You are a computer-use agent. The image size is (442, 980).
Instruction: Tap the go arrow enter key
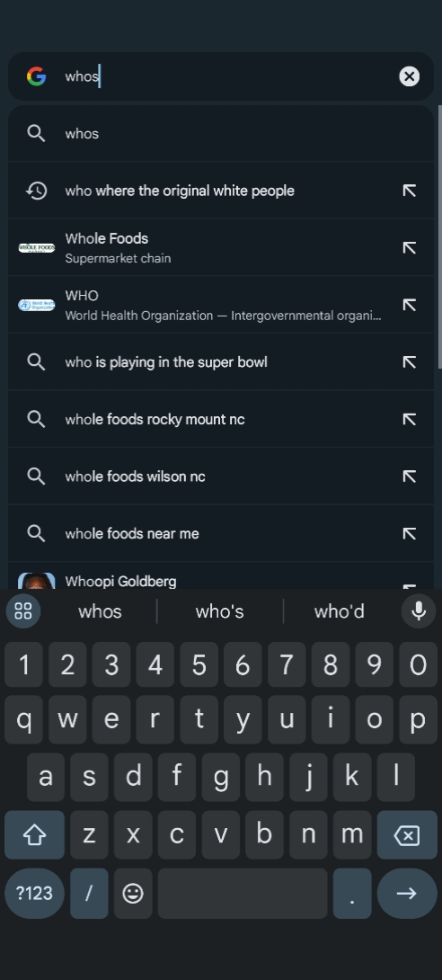406,893
